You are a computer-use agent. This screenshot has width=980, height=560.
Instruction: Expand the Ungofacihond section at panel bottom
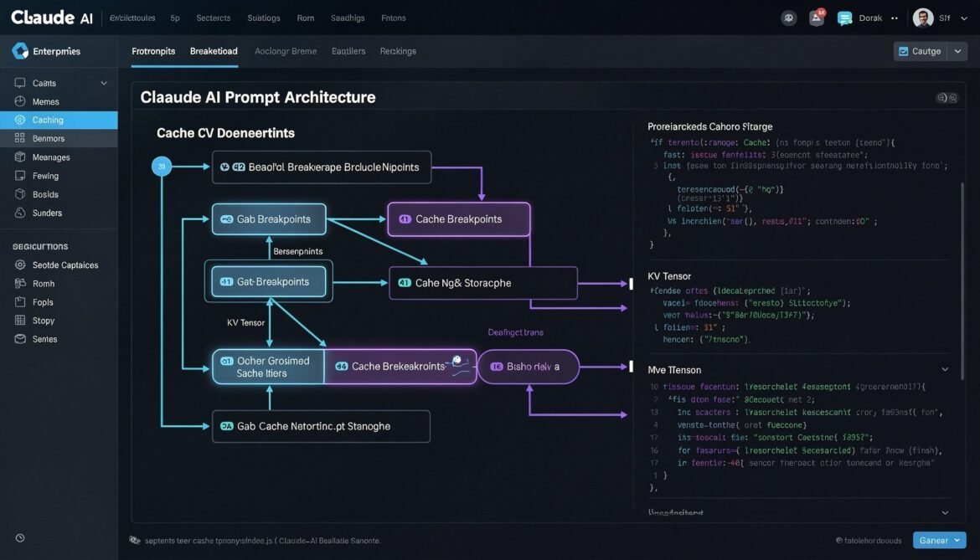[x=944, y=511]
